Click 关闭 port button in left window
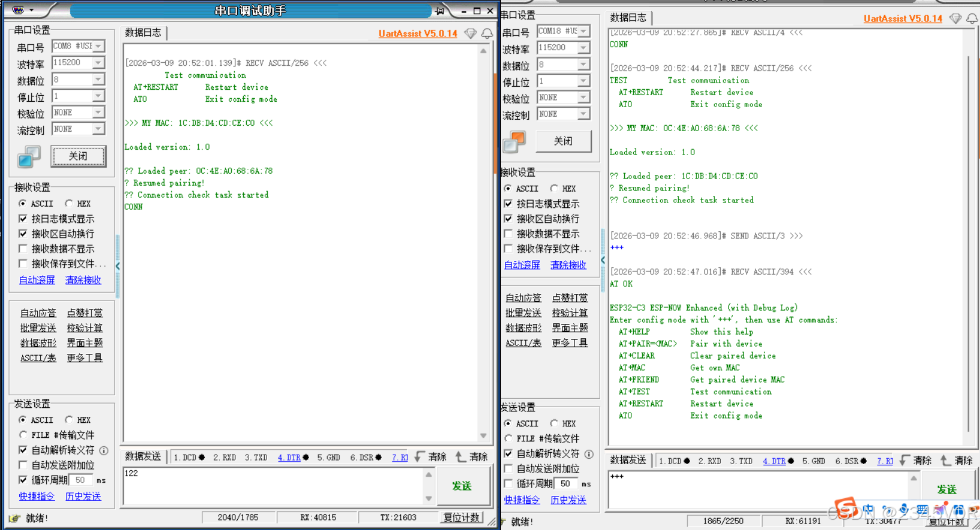Image resolution: width=980 pixels, height=530 pixels. (x=78, y=156)
